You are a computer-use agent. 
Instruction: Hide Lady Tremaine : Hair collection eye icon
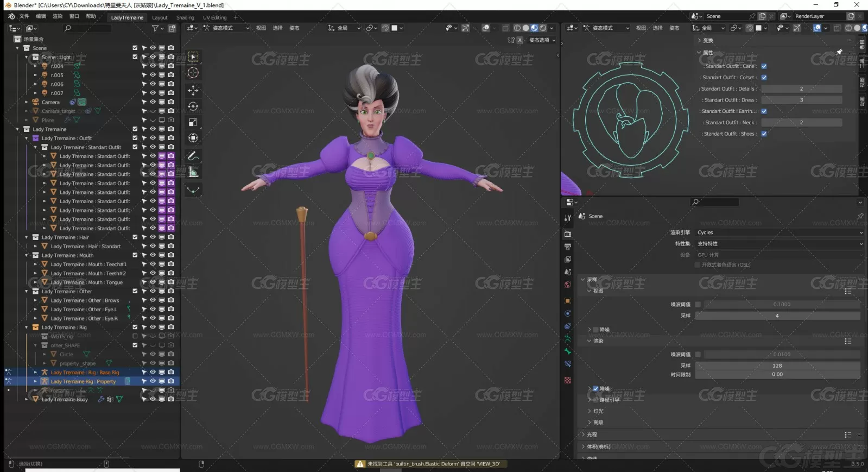(x=153, y=237)
